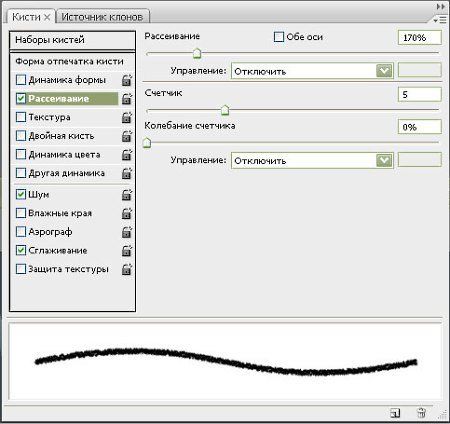Screen dimensions: 450x424
Task: Select Форма отпечатка кисти section
Action: coord(69,62)
